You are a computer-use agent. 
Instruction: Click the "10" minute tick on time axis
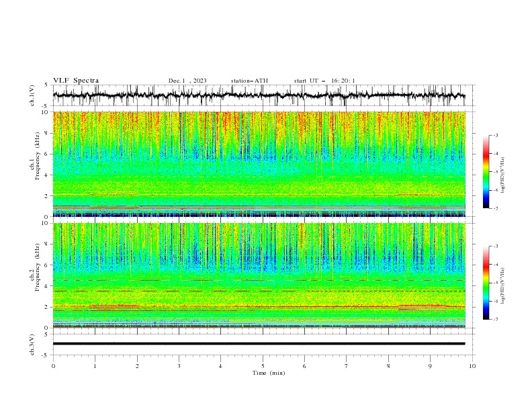472,366
